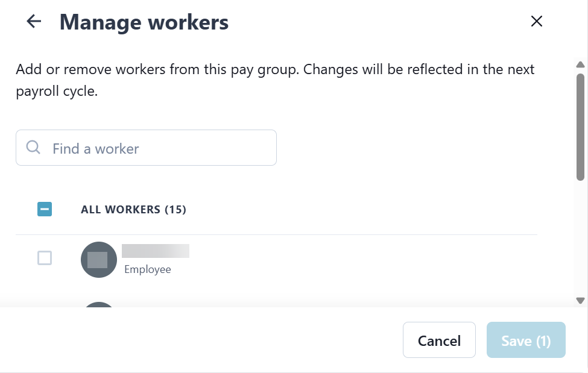Cancel the worker changes
Viewport: 588px width, 373px height.
pyautogui.click(x=439, y=340)
